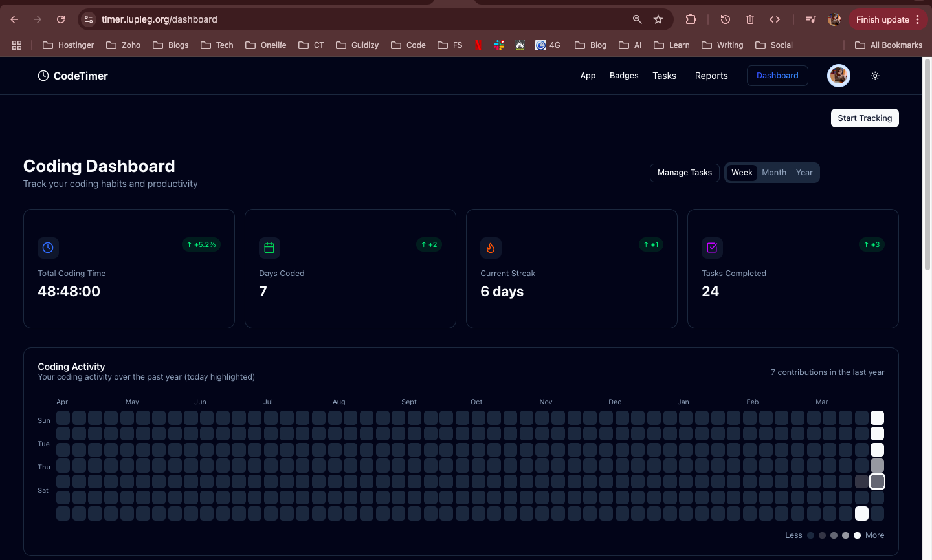Click the Tasks Completed checkmark icon
The height and width of the screenshot is (560, 932).
click(712, 248)
